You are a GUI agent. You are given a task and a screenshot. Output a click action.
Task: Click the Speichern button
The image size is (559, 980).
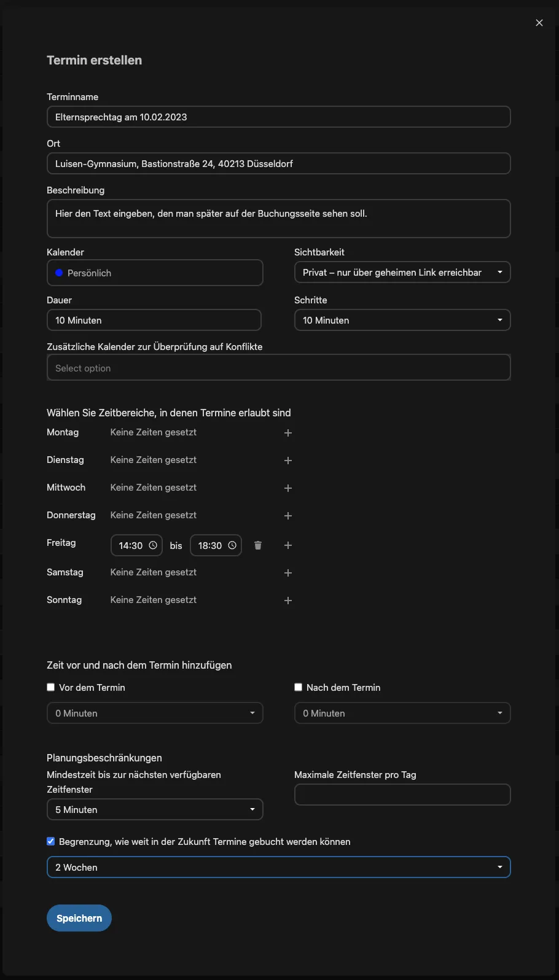pos(79,918)
